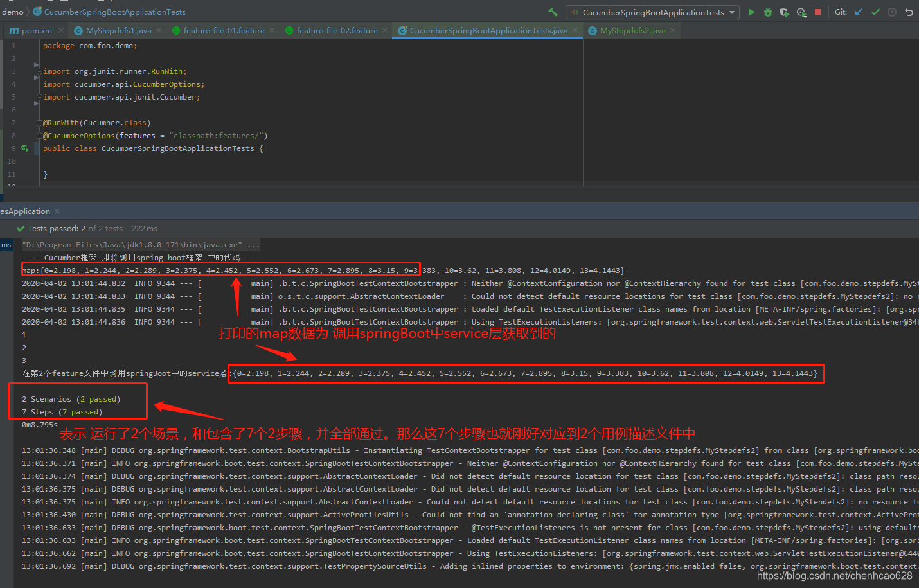
Task: Click the 'classpath:features/' string in editor
Action: tap(216, 136)
